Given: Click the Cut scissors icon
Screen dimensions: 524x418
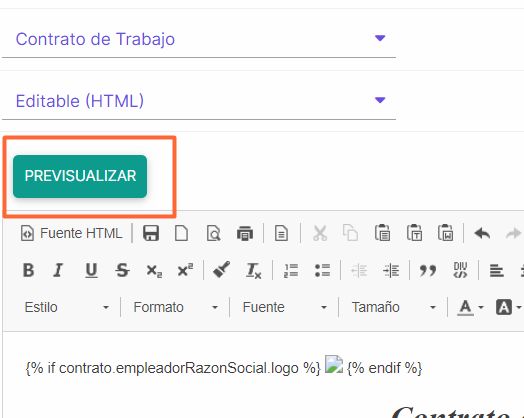Looking at the screenshot, I should tap(320, 233).
